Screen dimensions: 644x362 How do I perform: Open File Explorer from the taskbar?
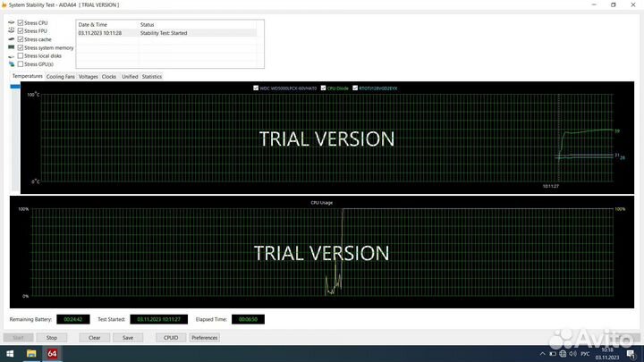(x=31, y=353)
